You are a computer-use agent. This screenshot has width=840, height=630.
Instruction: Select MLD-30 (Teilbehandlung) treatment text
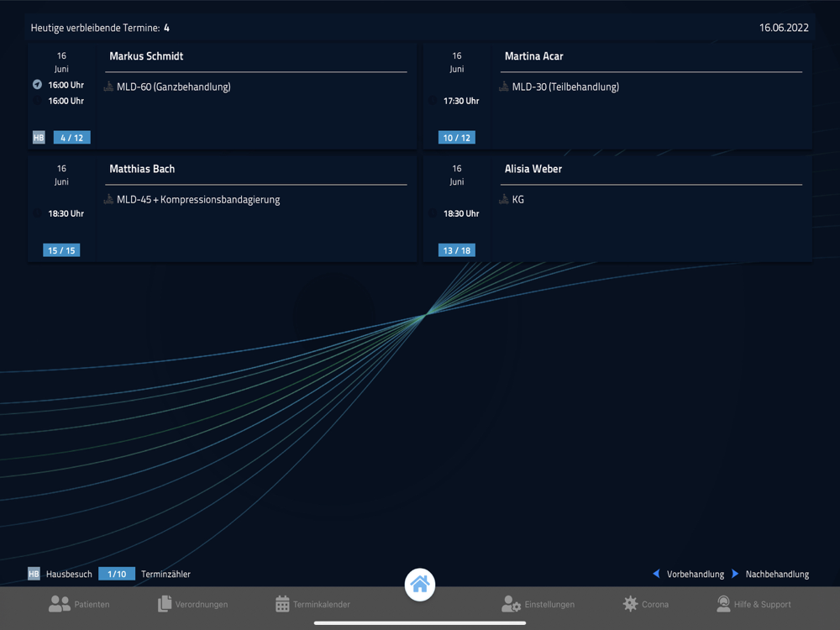tap(565, 87)
